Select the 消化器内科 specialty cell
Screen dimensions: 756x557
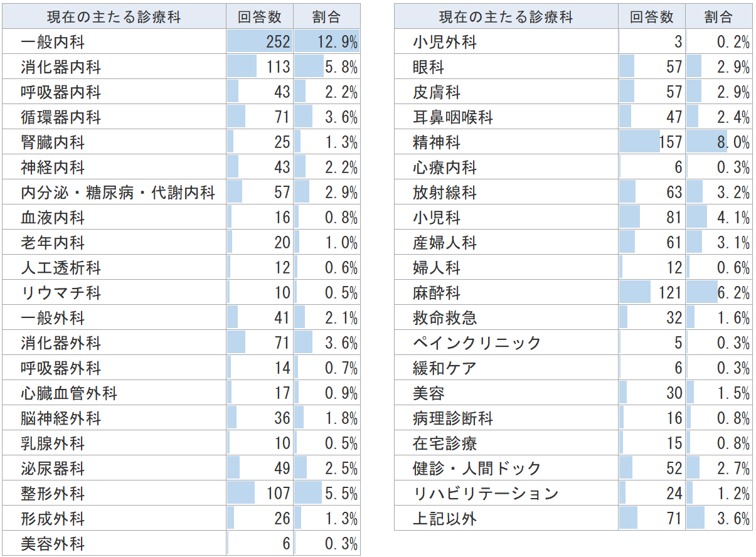[x=61, y=67]
